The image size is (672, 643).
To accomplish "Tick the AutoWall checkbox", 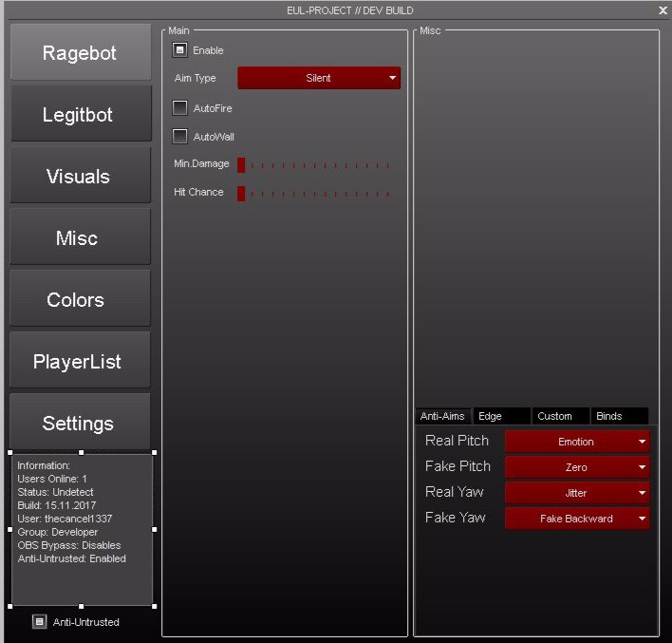I will click(x=179, y=137).
